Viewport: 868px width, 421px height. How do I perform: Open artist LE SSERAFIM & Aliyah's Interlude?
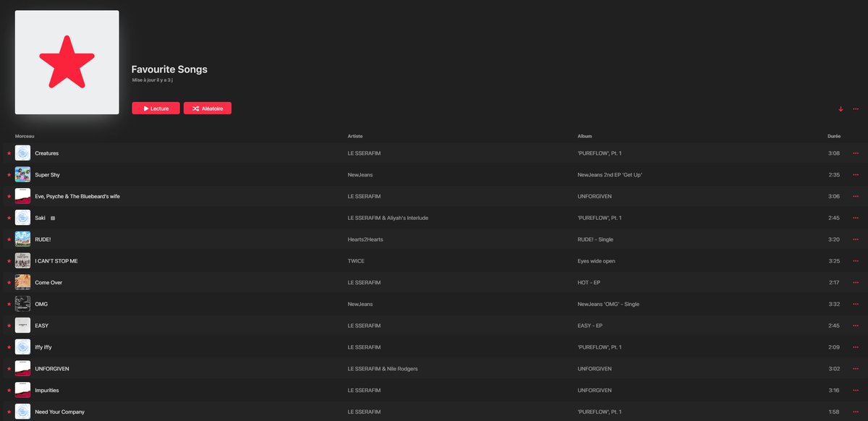pos(388,218)
